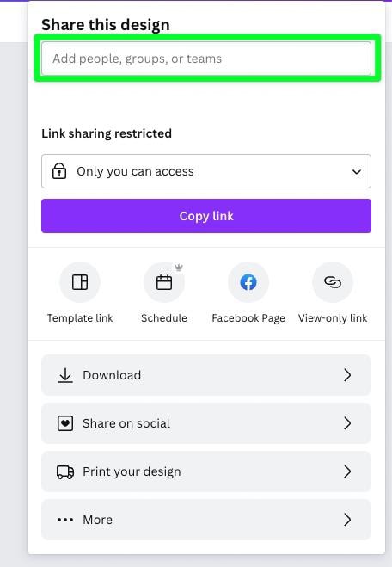This screenshot has height=567, width=392.
Task: Click the View-only link label
Action: point(333,318)
